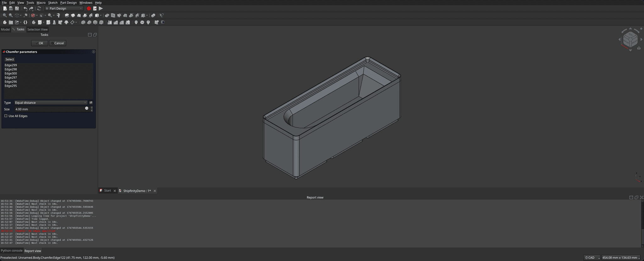This screenshot has height=261, width=644.
Task: Open the Macros dialog icon
Action: (95, 8)
